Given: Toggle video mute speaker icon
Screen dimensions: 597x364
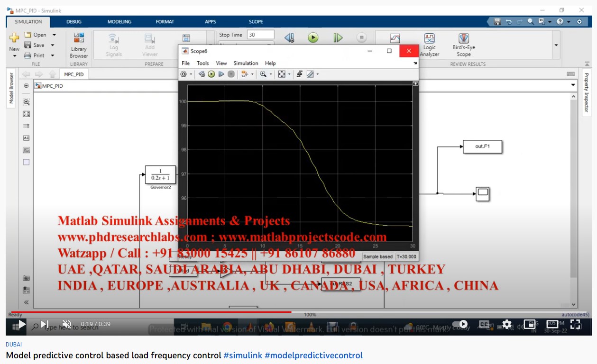Looking at the screenshot, I should (67, 325).
